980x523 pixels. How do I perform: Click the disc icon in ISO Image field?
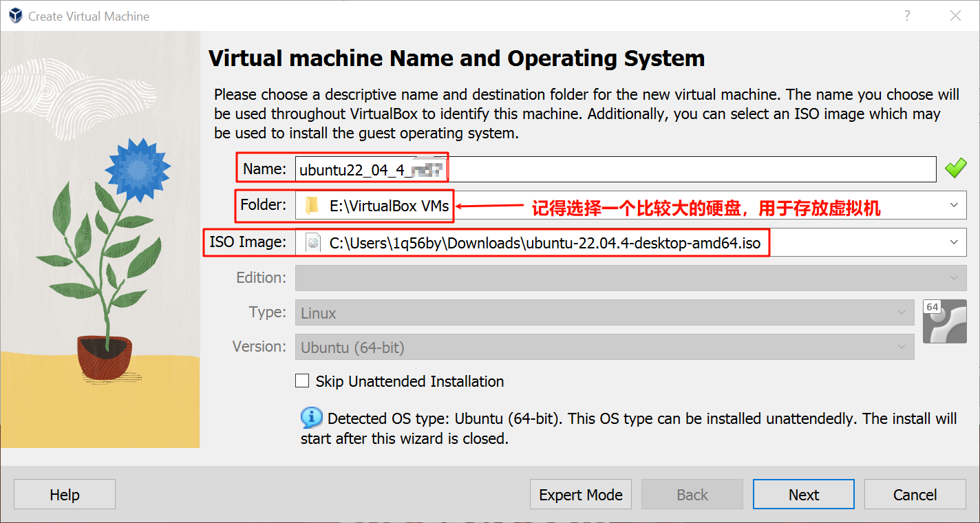point(313,242)
